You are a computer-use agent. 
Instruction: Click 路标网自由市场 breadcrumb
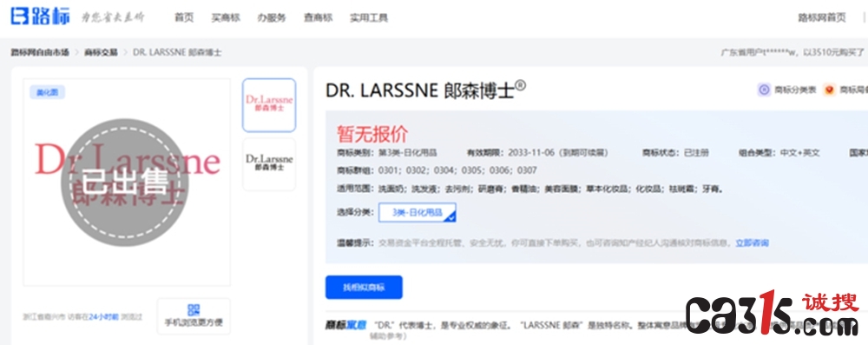tap(40, 53)
